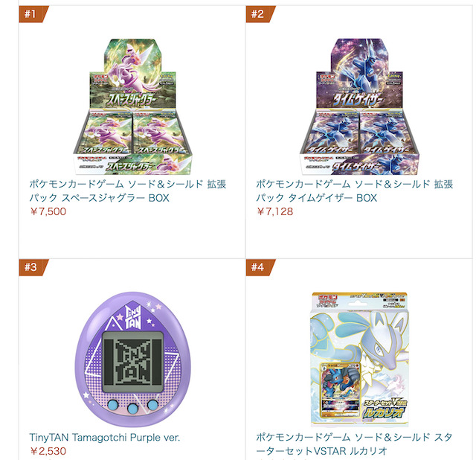View the purple TinyTAN Tamagotchi product image
This screenshot has height=460, width=476.
[x=132, y=359]
